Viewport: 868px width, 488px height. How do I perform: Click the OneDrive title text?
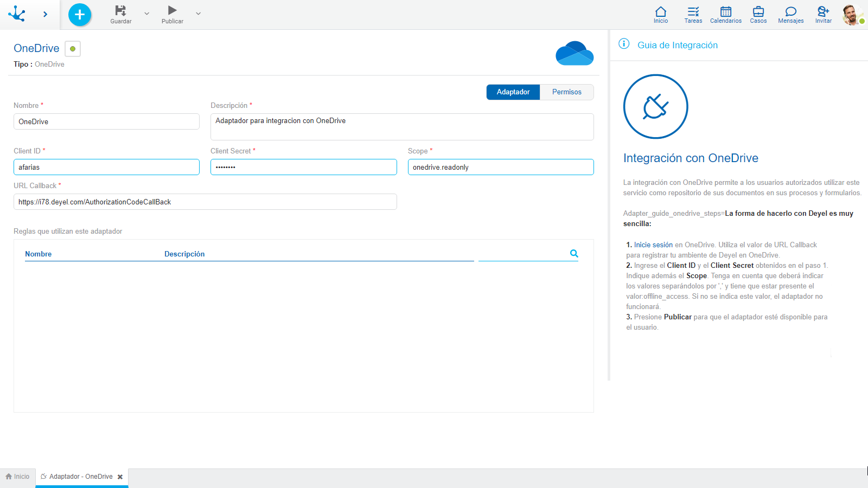point(36,48)
